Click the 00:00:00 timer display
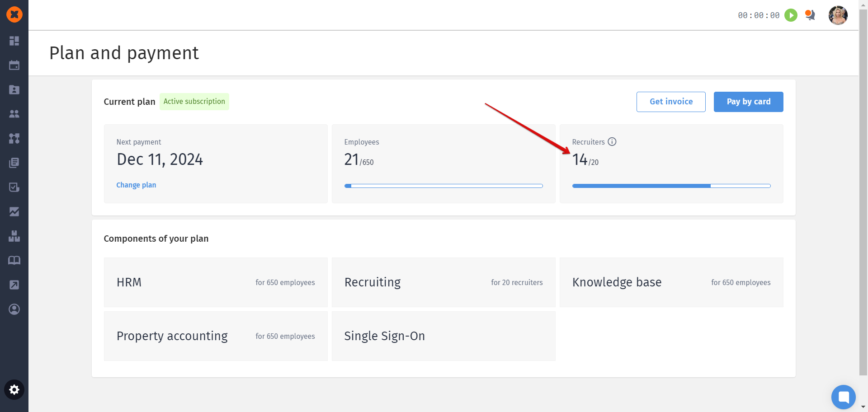The width and height of the screenshot is (868, 412). 759,15
